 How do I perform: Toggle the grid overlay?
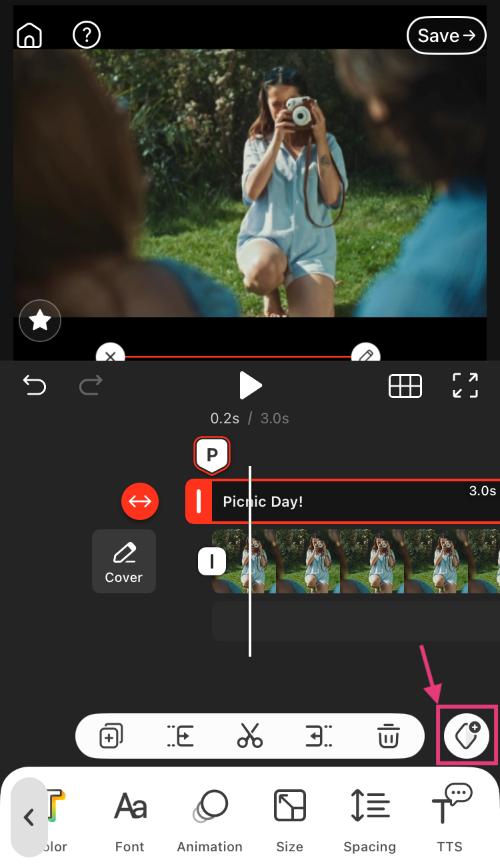405,385
